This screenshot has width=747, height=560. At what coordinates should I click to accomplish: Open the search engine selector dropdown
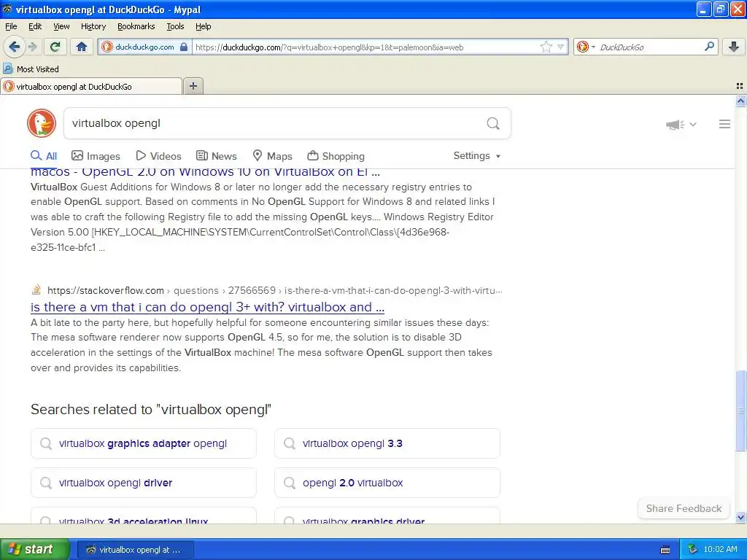586,47
